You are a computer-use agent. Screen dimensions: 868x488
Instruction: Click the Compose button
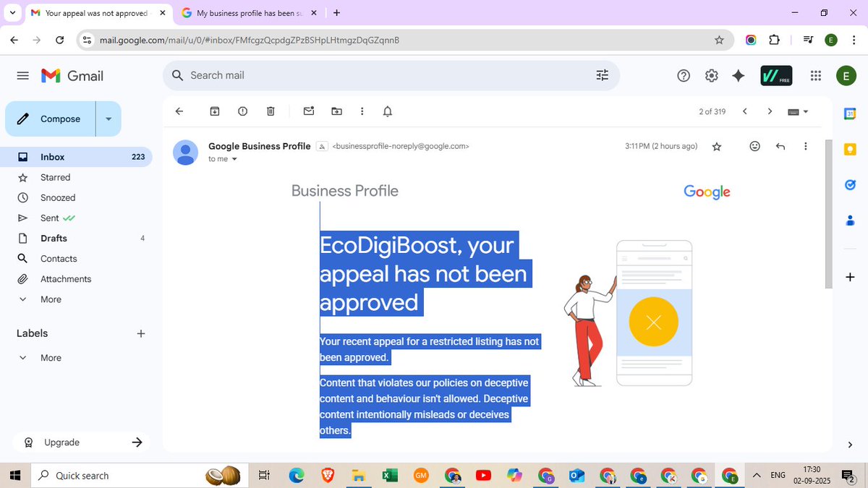51,119
